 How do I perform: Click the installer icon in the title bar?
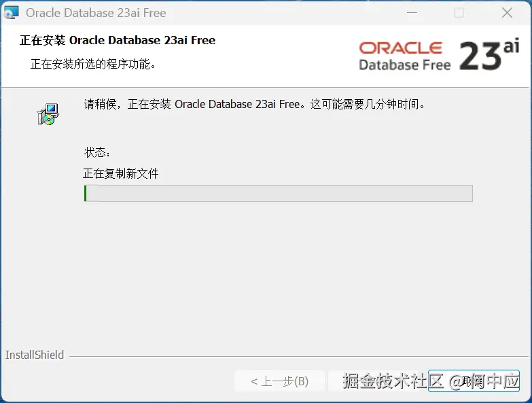[11, 12]
